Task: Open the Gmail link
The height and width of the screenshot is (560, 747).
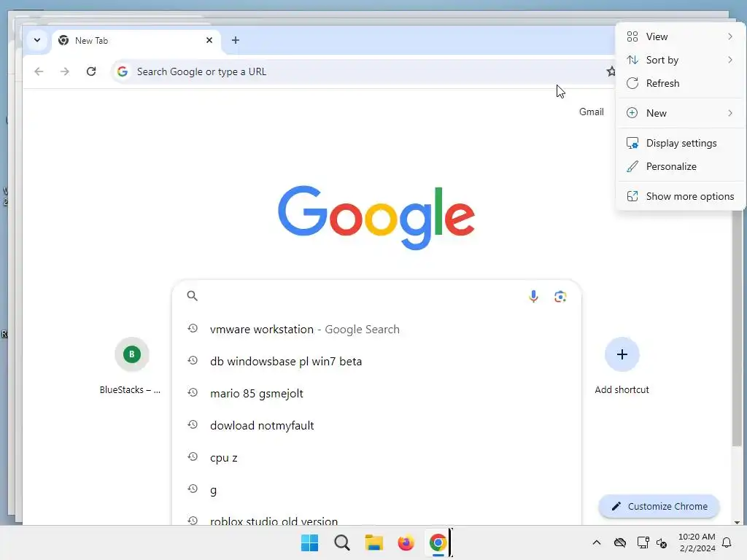Action: pos(591,112)
